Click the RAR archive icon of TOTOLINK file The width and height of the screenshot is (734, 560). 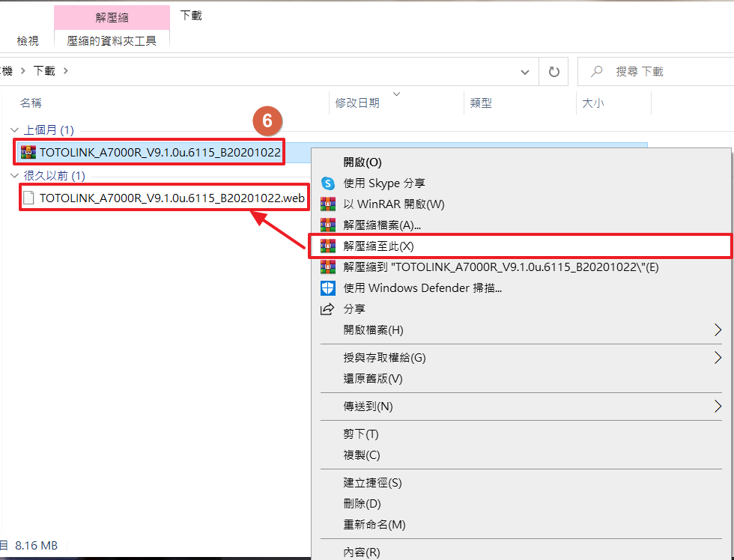point(28,152)
